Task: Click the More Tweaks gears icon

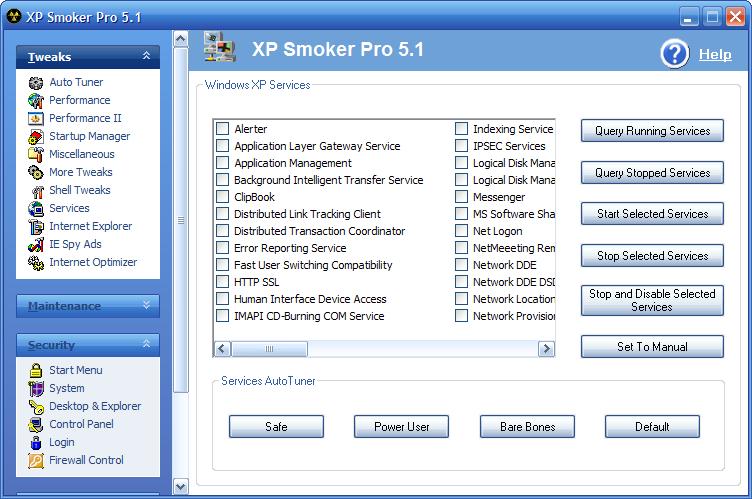Action: [35, 172]
